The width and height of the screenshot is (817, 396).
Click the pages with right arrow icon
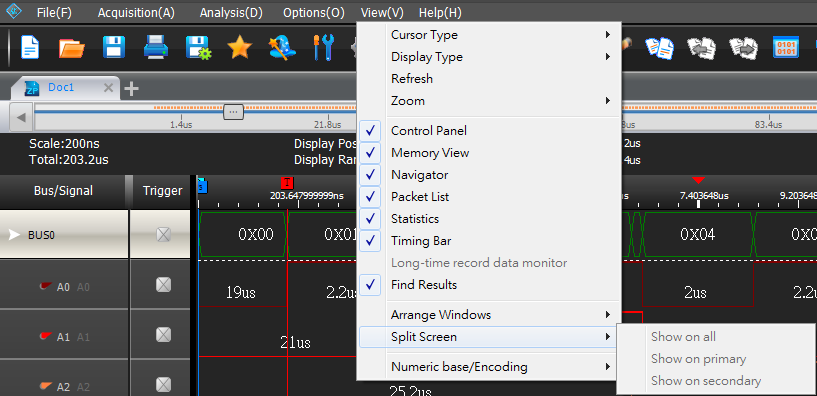743,48
